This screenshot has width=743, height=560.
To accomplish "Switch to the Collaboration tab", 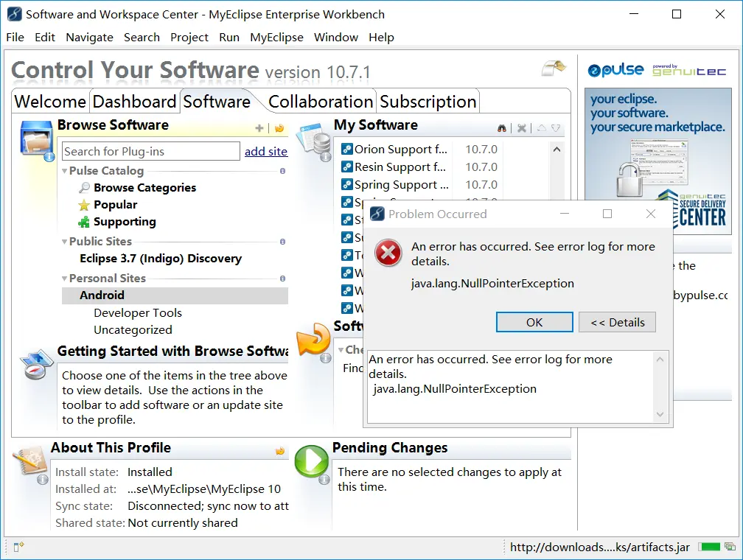I will (x=321, y=102).
